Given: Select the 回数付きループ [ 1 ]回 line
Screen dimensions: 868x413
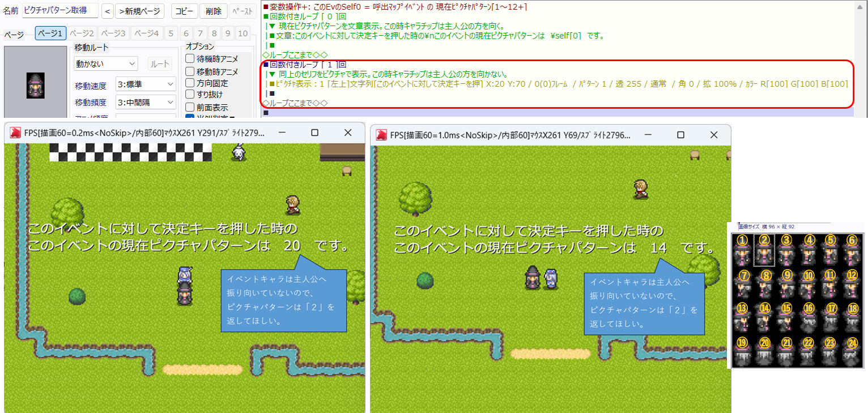Looking at the screenshot, I should (x=304, y=65).
